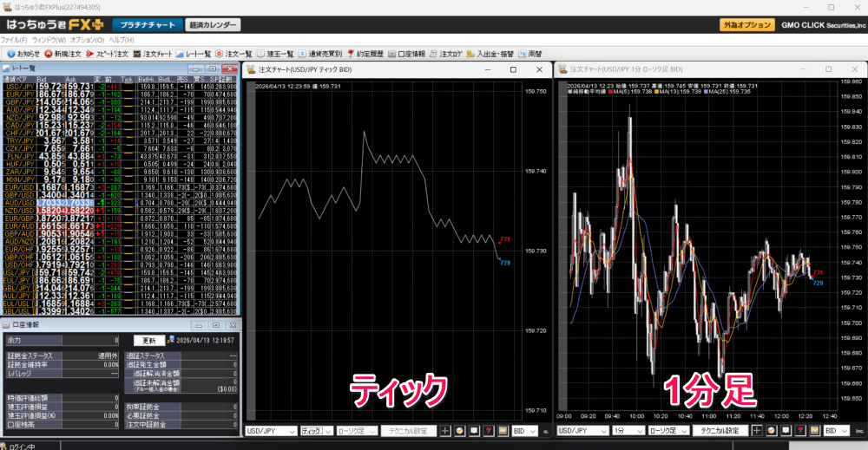Click プラチナチャート button
The image size is (868, 450).
pyautogui.click(x=148, y=25)
